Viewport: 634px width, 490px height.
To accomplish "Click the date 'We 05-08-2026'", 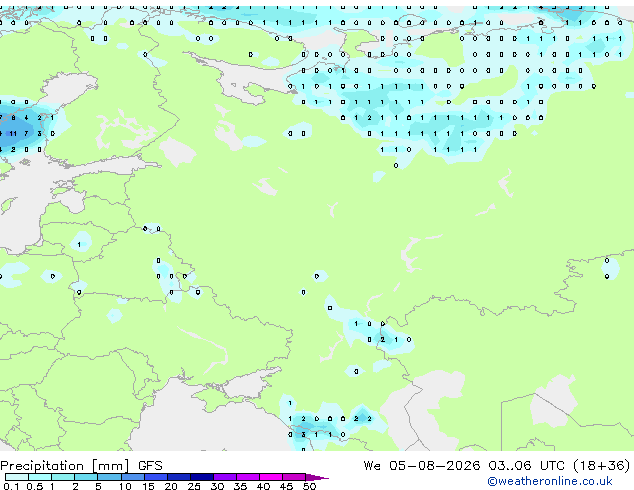I will 422,466.
